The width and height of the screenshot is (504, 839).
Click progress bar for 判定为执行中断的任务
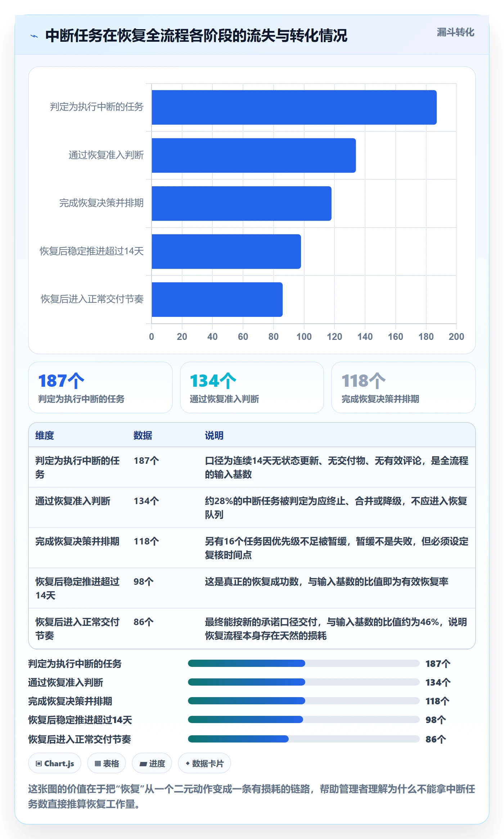pos(304,663)
